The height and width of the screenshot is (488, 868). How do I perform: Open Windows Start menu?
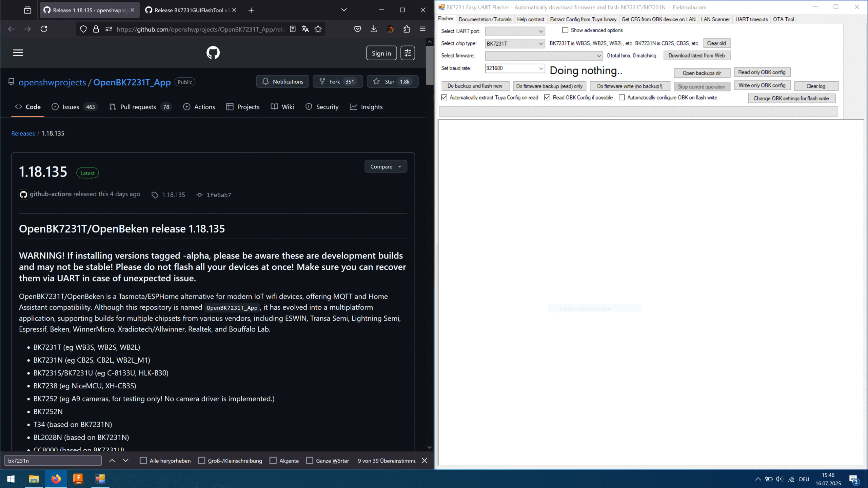11,479
